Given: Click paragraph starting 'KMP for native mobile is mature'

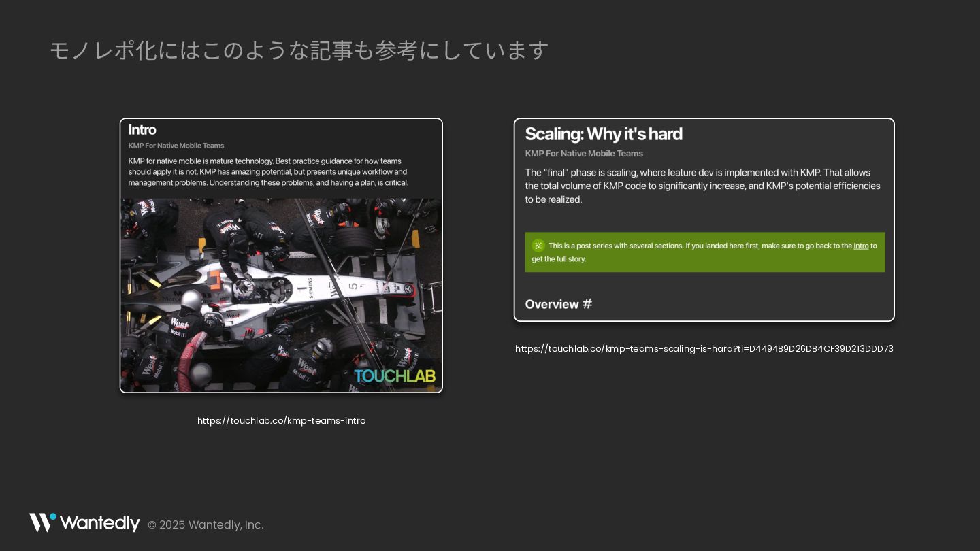Looking at the screenshot, I should pos(268,172).
